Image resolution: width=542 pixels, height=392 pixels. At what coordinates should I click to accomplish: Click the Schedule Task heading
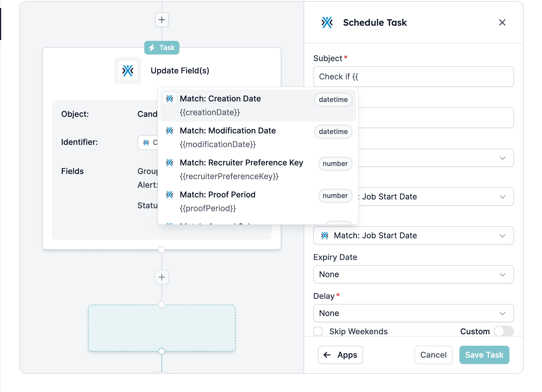point(375,23)
